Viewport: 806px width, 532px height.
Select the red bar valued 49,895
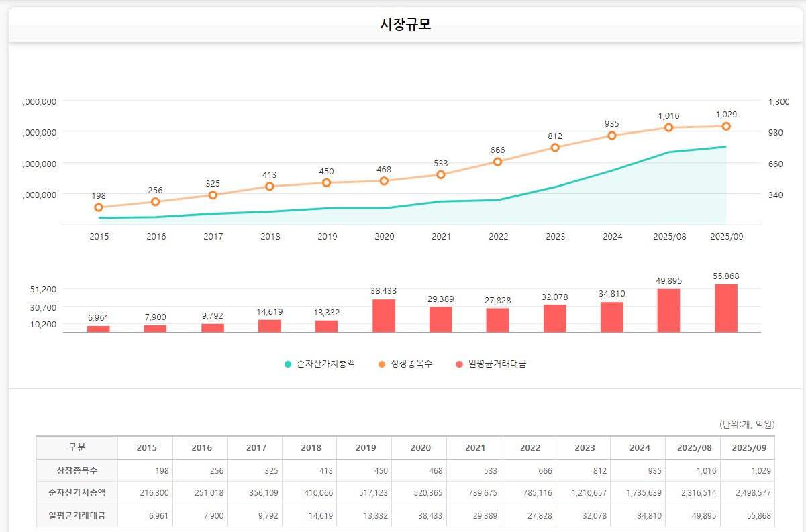click(x=669, y=311)
